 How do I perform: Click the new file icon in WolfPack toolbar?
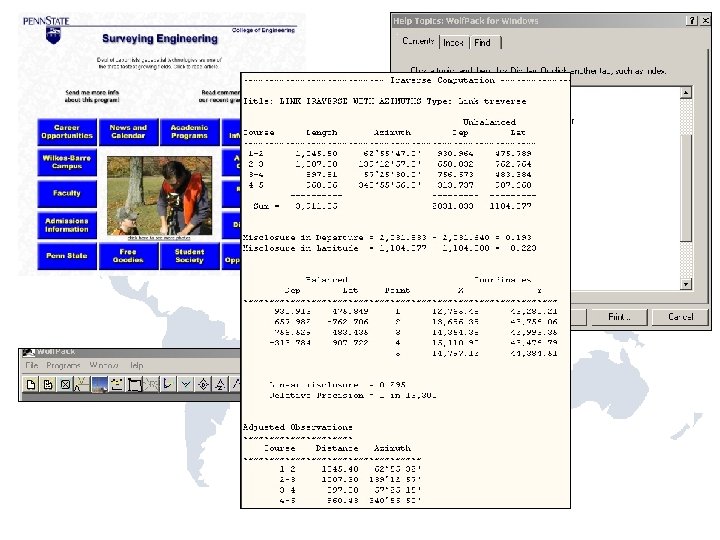31,384
